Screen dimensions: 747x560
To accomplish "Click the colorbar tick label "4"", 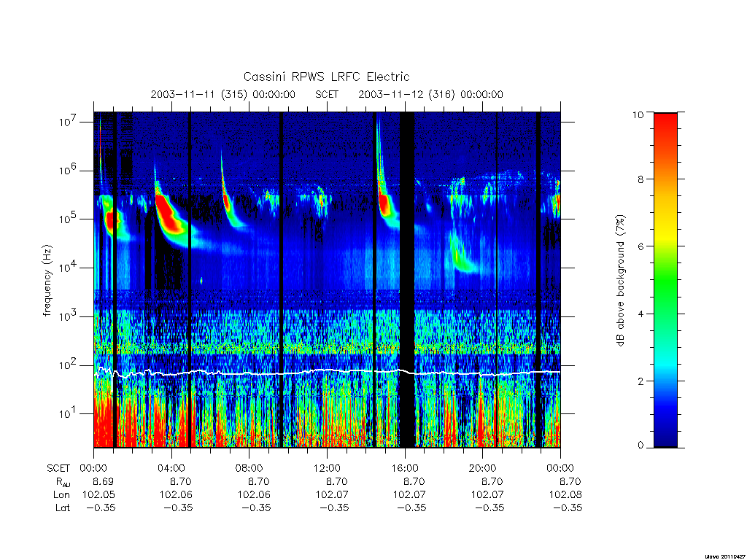I will click(x=640, y=314).
